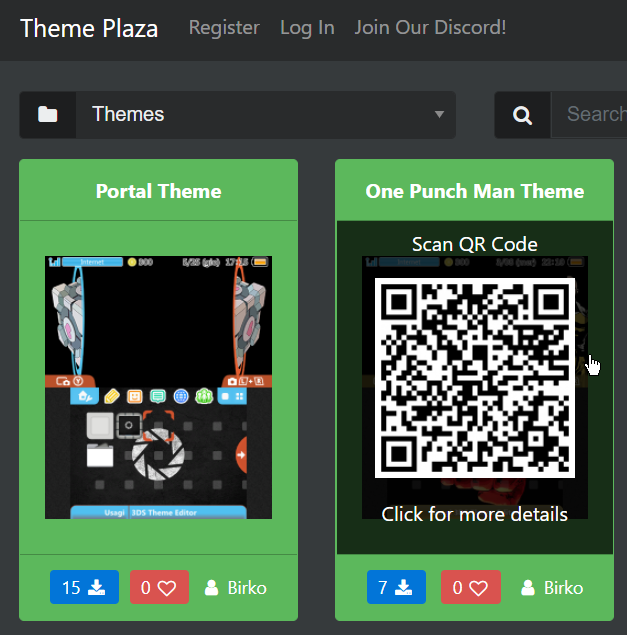The image size is (627, 635).
Task: Click the One Punch Man QR code
Action: (x=475, y=378)
